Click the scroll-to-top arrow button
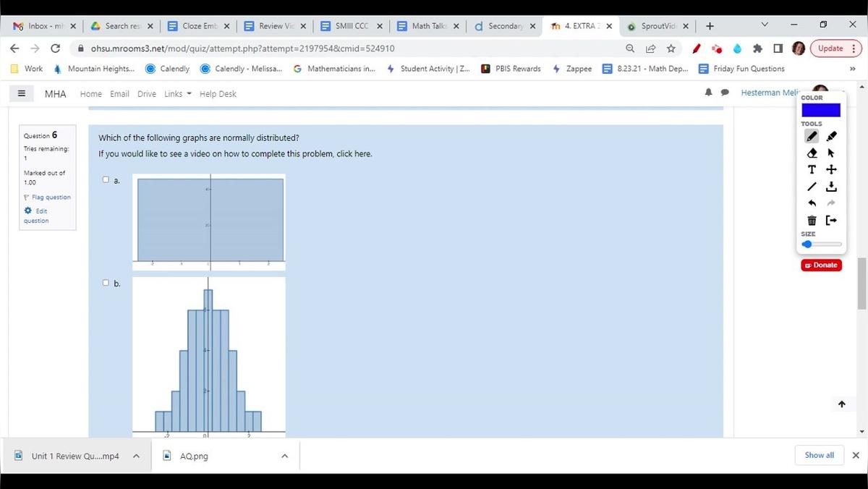The width and height of the screenshot is (868, 489). [x=841, y=404]
